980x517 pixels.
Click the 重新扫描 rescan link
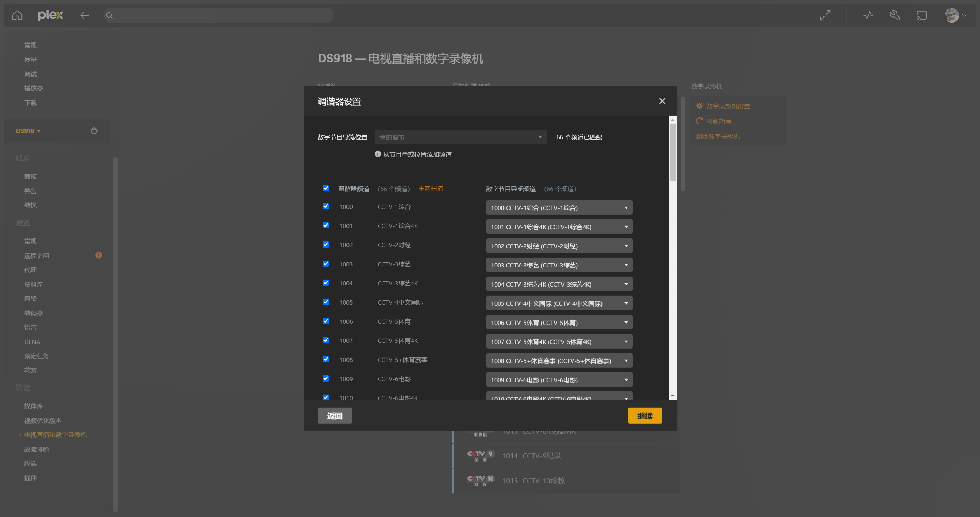(431, 188)
